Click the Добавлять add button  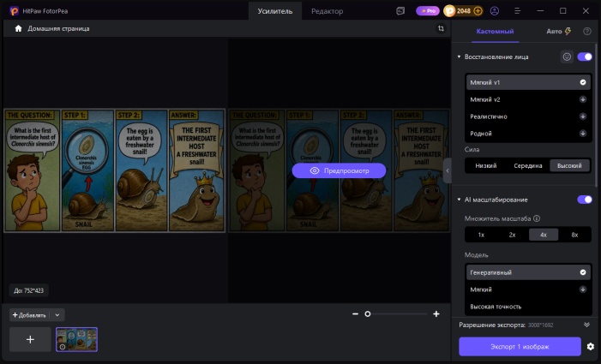click(29, 315)
